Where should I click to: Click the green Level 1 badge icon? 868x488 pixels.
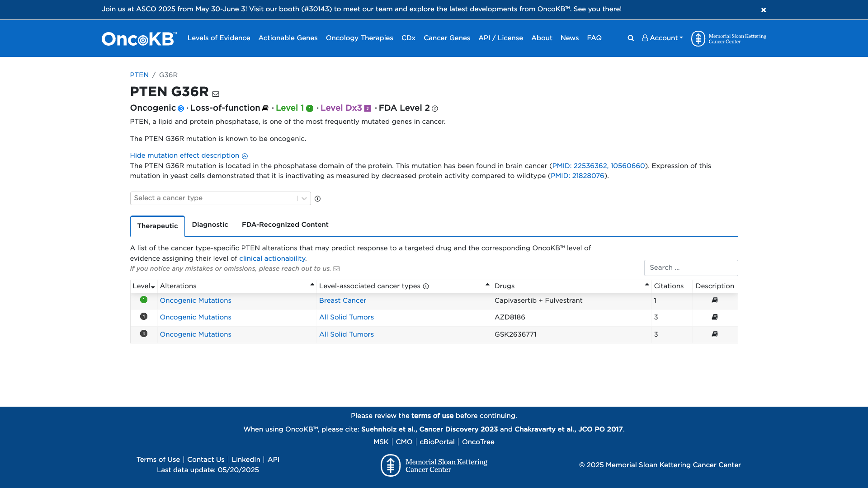coord(310,108)
